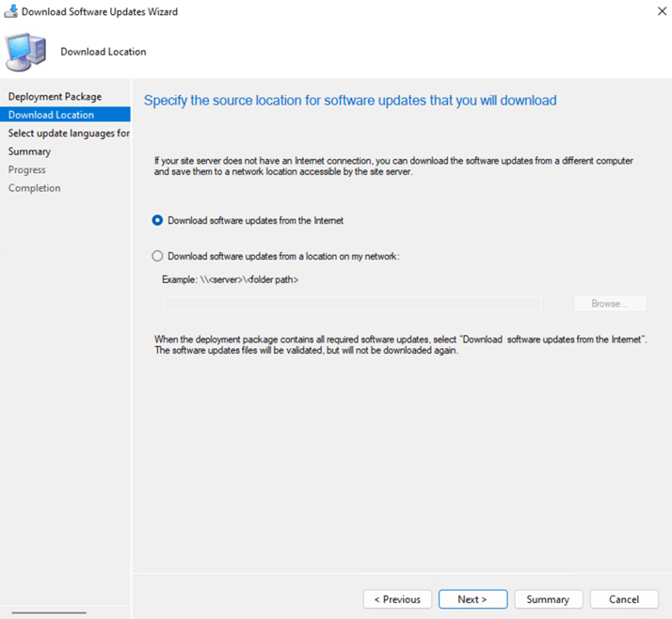Click the Download Location header label
672x619 pixels.
click(x=104, y=52)
